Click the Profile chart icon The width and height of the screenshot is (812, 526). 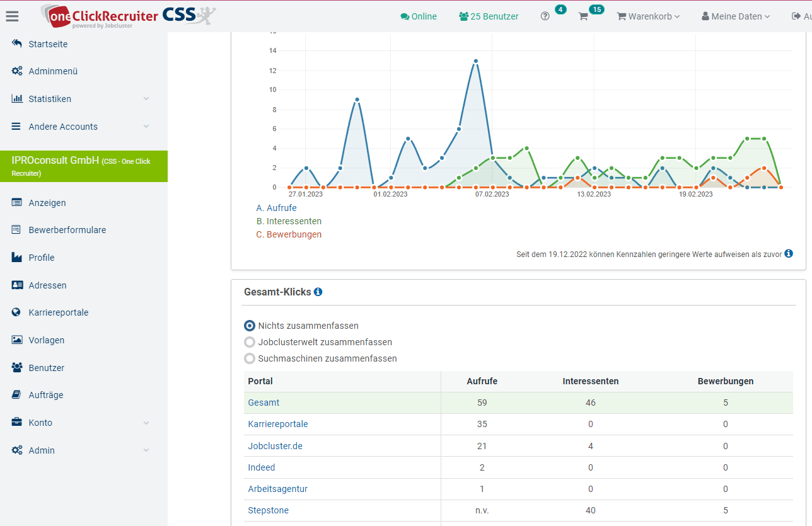click(x=17, y=258)
